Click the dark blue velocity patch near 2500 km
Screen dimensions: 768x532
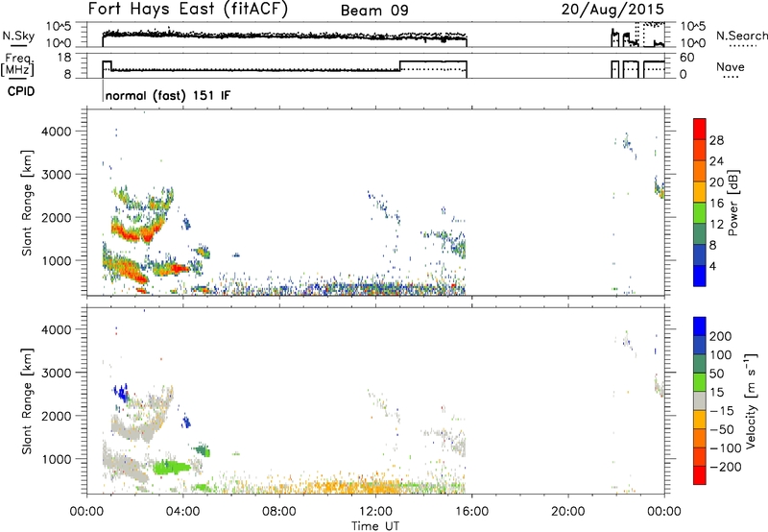click(x=121, y=392)
